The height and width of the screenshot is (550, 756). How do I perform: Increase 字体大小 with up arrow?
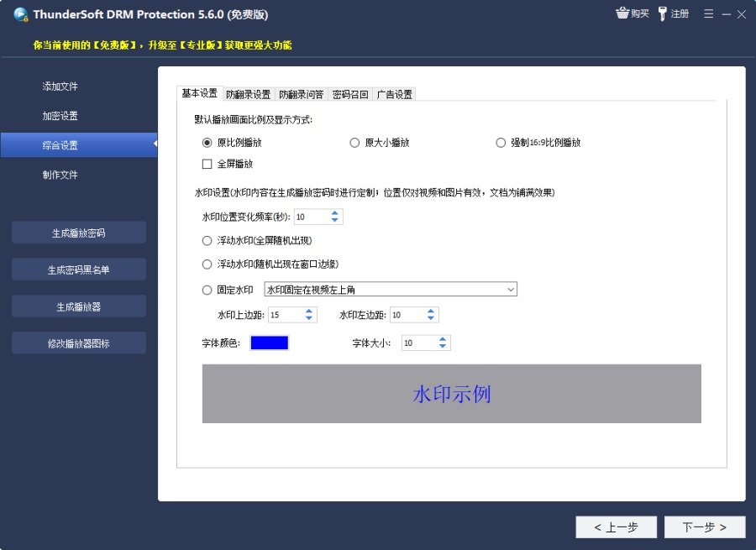click(443, 339)
